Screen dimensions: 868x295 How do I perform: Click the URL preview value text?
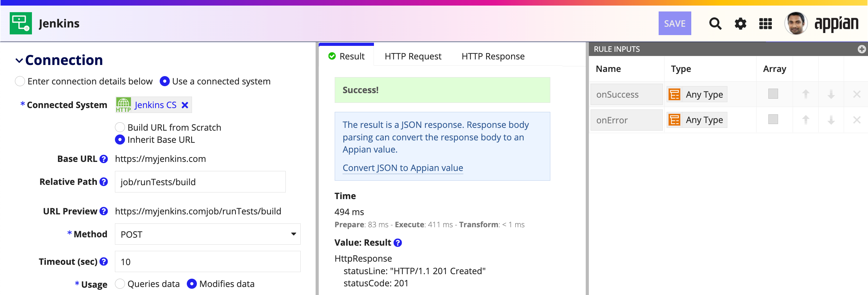(198, 211)
